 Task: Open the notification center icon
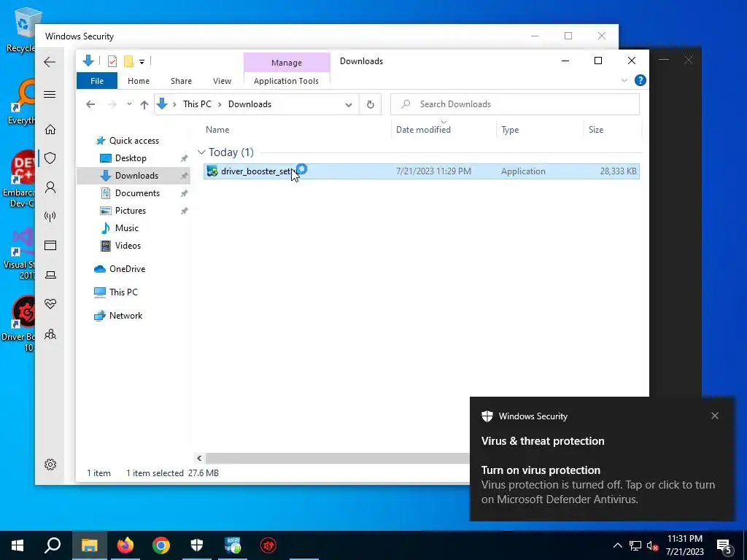point(724,545)
